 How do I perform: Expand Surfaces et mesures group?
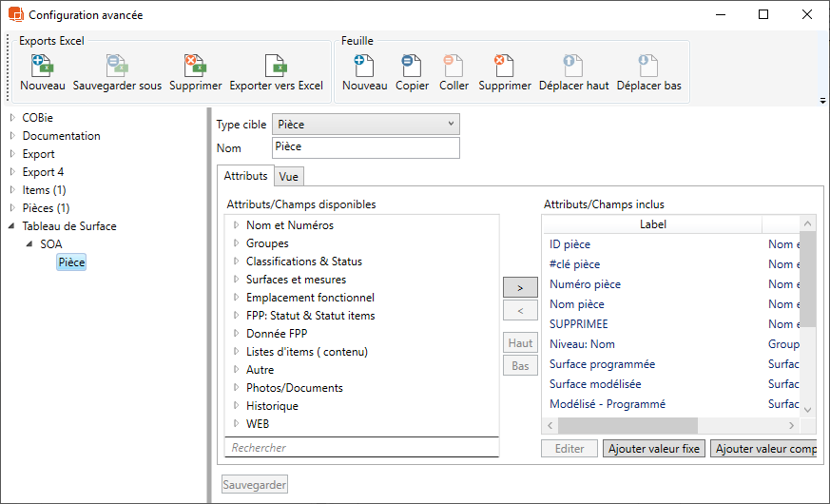pyautogui.click(x=235, y=280)
